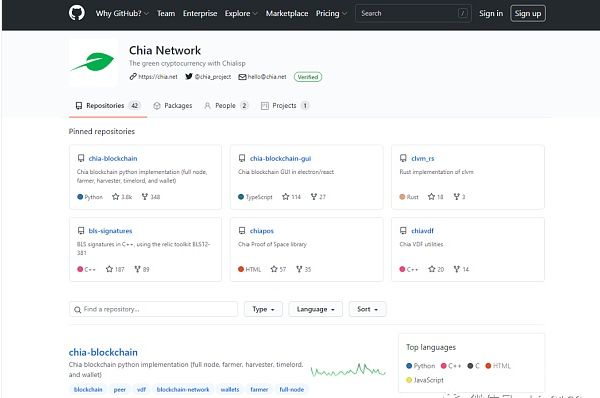Click the star icon on chia-blockchain card

[116, 197]
